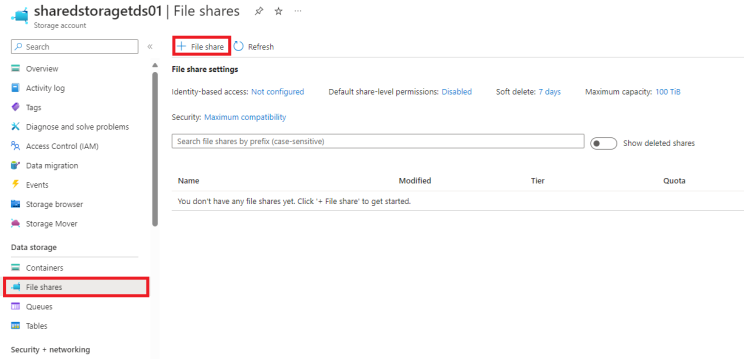Viewport: 745px width, 360px height.
Task: Click the Access Control (IAM) people icon
Action: point(16,146)
